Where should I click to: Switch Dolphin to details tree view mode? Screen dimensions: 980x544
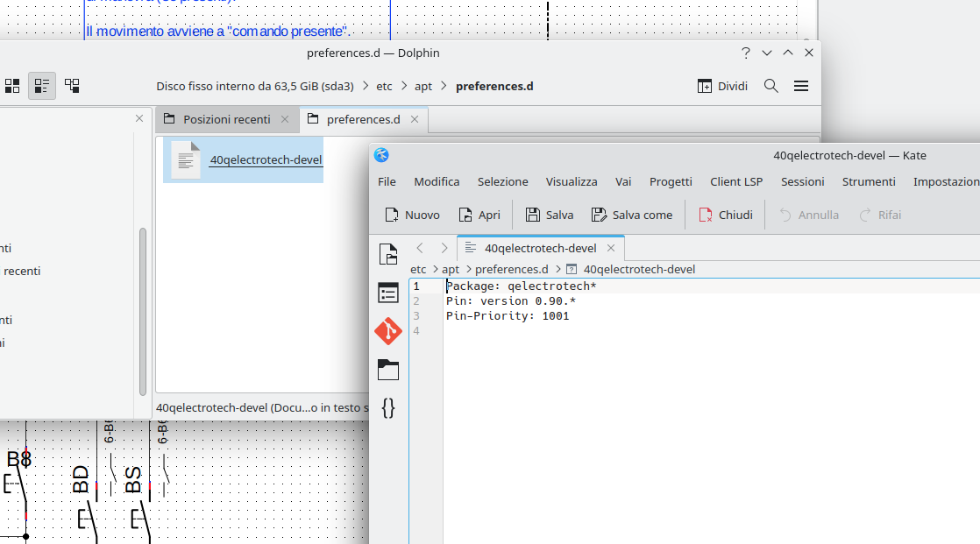[x=72, y=86]
